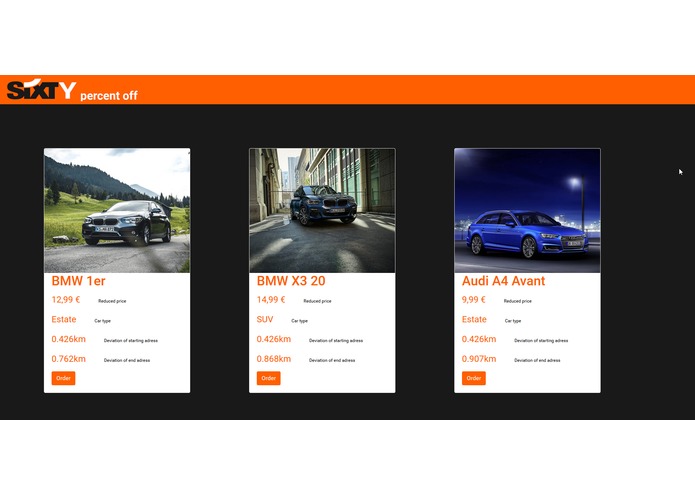Click the 'percent off' header text
Screen dimensions: 695x494
[x=109, y=96]
